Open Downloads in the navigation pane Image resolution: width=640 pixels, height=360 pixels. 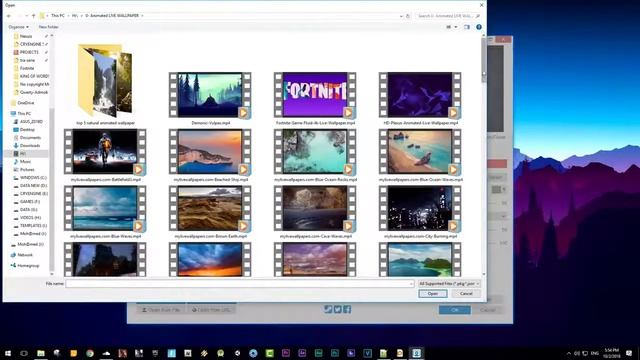(x=30, y=145)
